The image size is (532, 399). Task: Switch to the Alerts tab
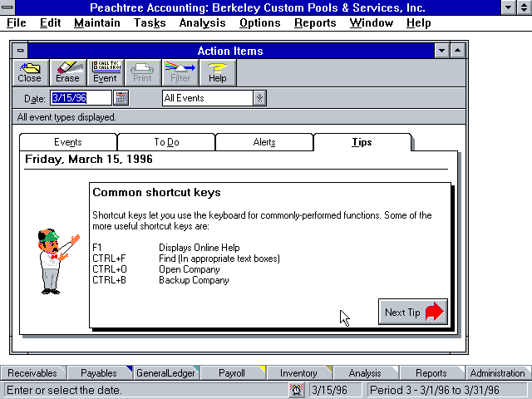click(x=264, y=142)
